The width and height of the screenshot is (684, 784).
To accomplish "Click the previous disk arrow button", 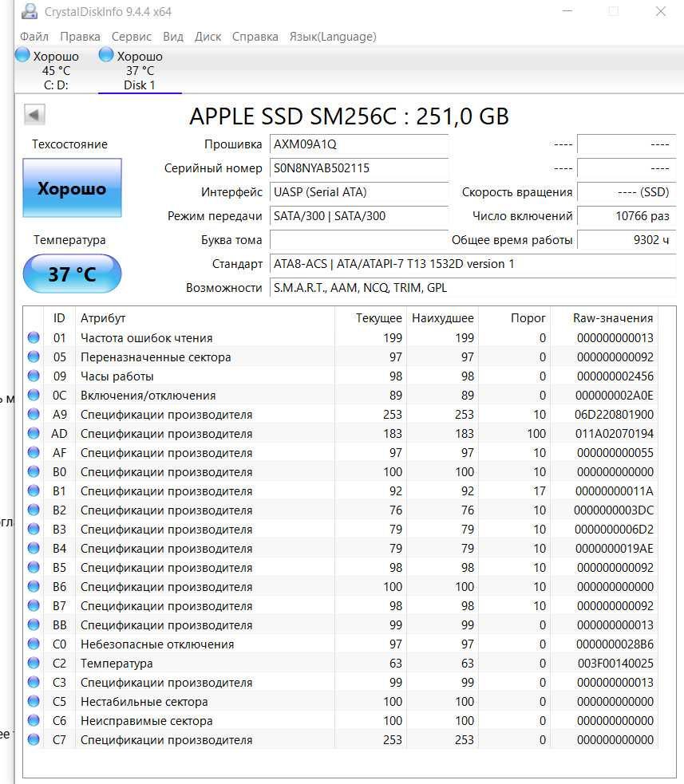I will (34, 115).
